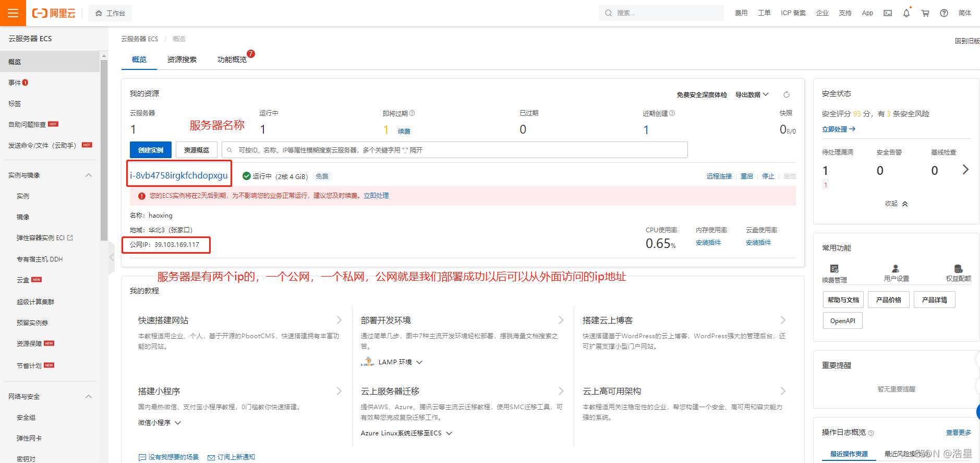Click the 资源概览 button
This screenshot has width=980, height=463.
click(197, 150)
